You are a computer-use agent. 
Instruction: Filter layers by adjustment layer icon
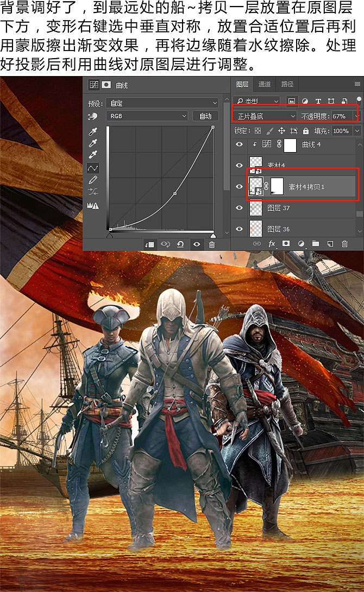point(305,101)
